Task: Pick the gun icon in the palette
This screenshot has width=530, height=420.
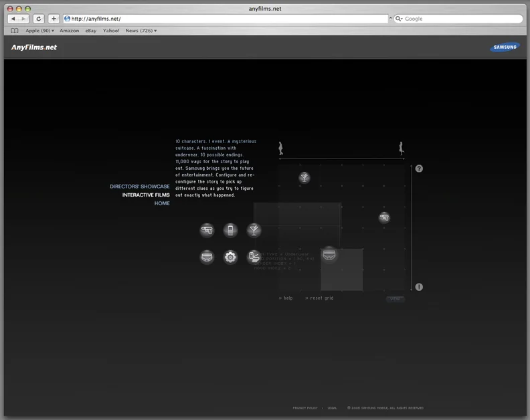Action: (x=207, y=231)
